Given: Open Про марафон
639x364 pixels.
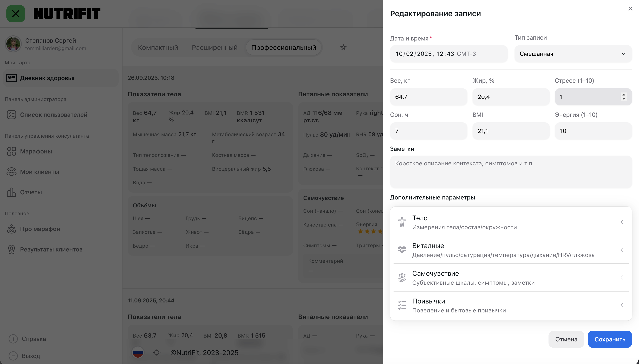Looking at the screenshot, I should [x=40, y=229].
